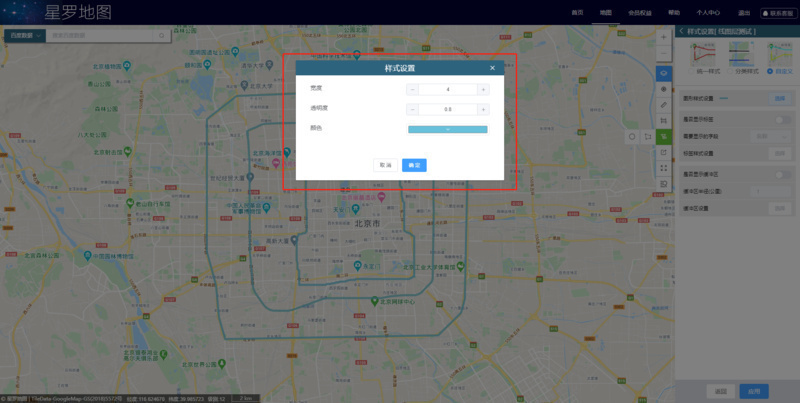Screen dimensions: 800x403
Task: Select the 统一样式 radio option
Action: 705,72
